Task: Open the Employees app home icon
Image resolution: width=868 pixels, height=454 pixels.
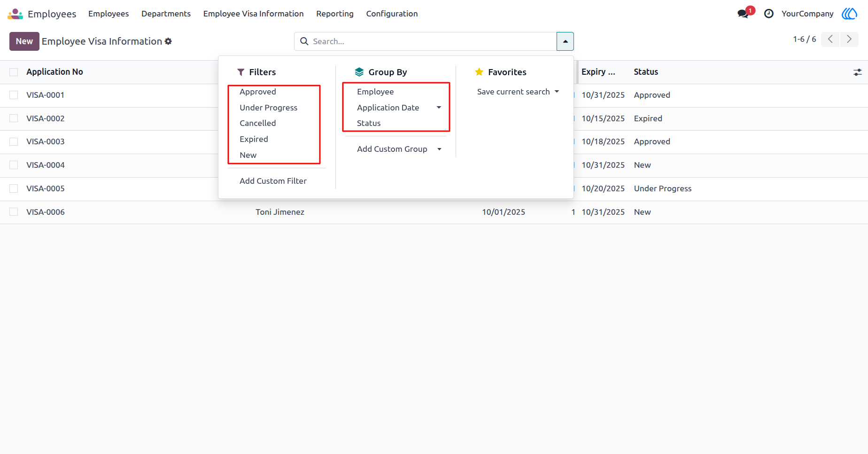Action: [15, 14]
